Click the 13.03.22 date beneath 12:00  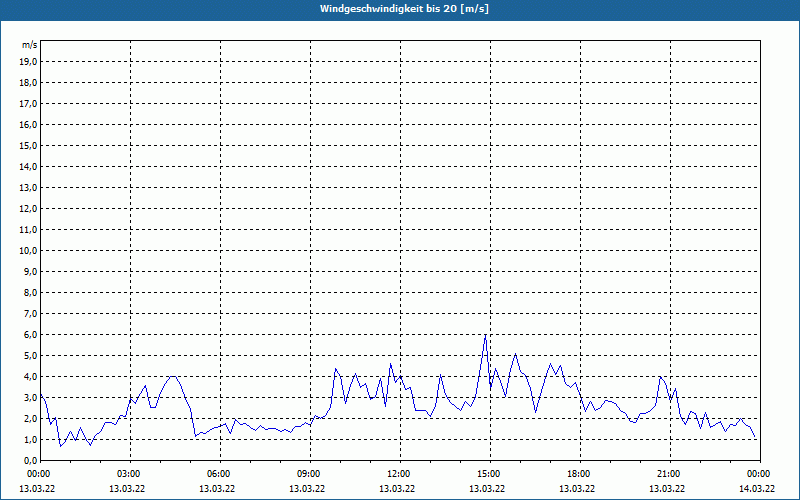coord(397,489)
